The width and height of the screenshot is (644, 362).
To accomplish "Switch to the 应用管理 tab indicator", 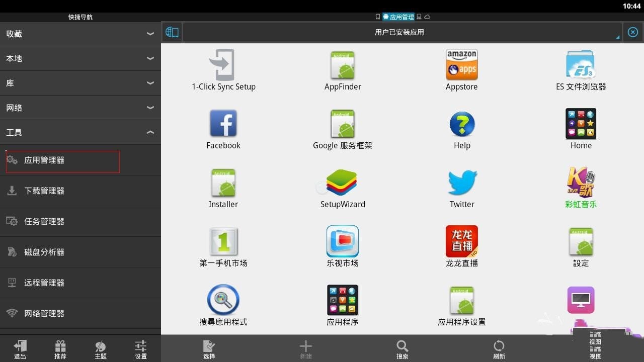I will point(398,17).
